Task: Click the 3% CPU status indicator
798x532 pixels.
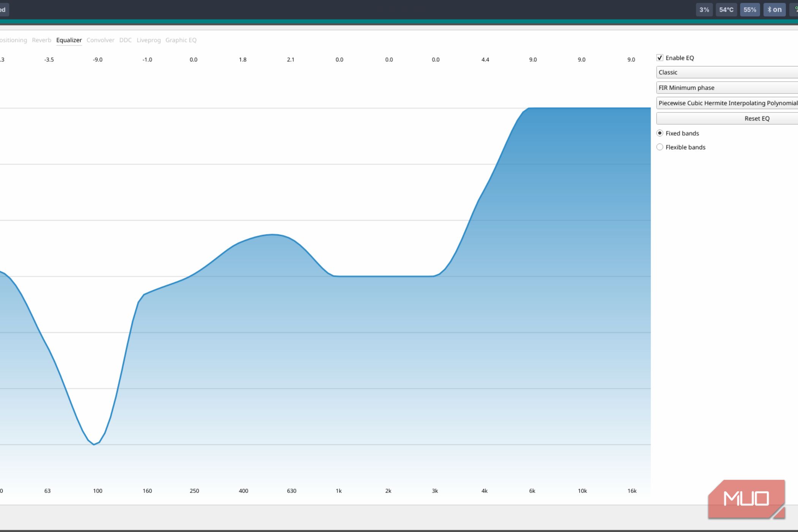Action: point(704,9)
